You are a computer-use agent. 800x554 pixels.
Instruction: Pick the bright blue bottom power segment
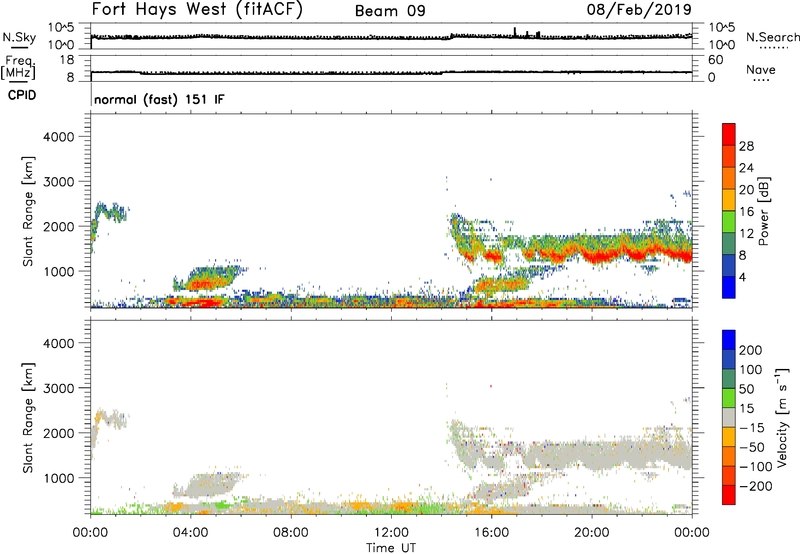729,287
